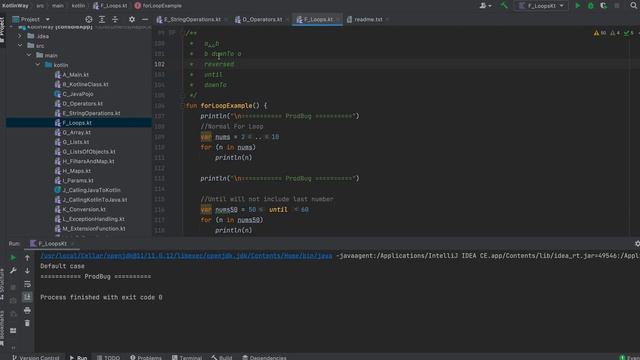The image size is (640, 360).
Task: Open the Run tool window tab
Action: pyautogui.click(x=78, y=358)
